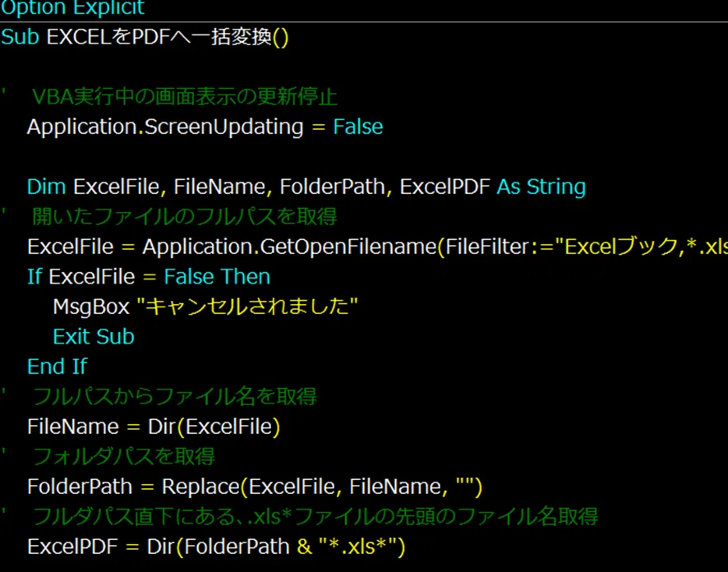Click FolderPath variable in Dim line

pos(332,187)
